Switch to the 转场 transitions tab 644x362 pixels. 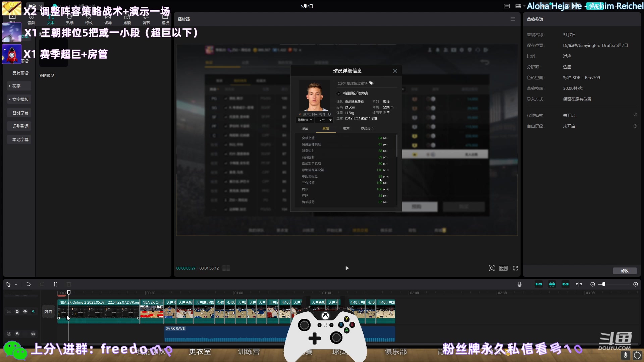(108, 19)
